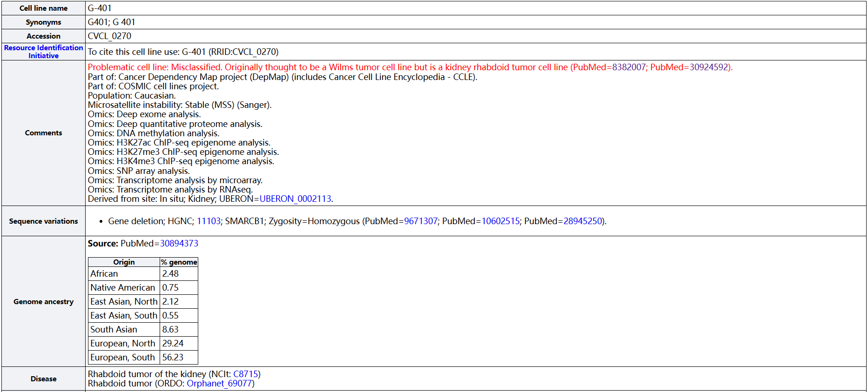
Task: Open PubMed reference 8382007 in red text
Action: pyautogui.click(x=629, y=67)
